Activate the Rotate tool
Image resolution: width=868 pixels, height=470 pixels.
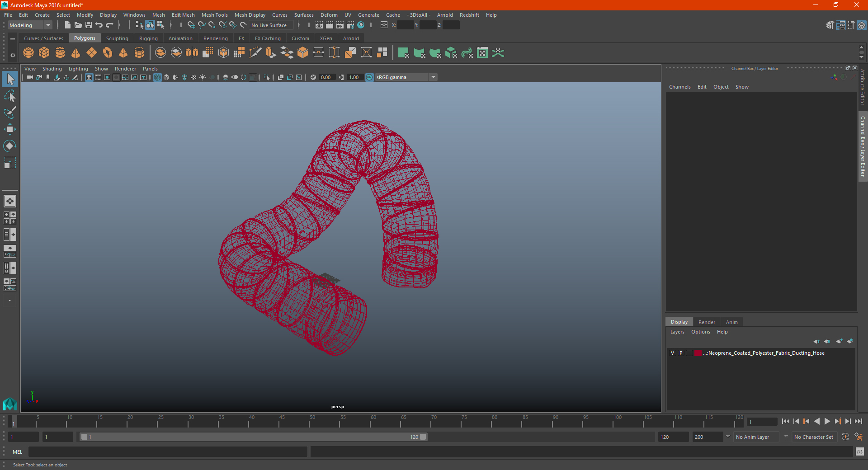(10, 146)
